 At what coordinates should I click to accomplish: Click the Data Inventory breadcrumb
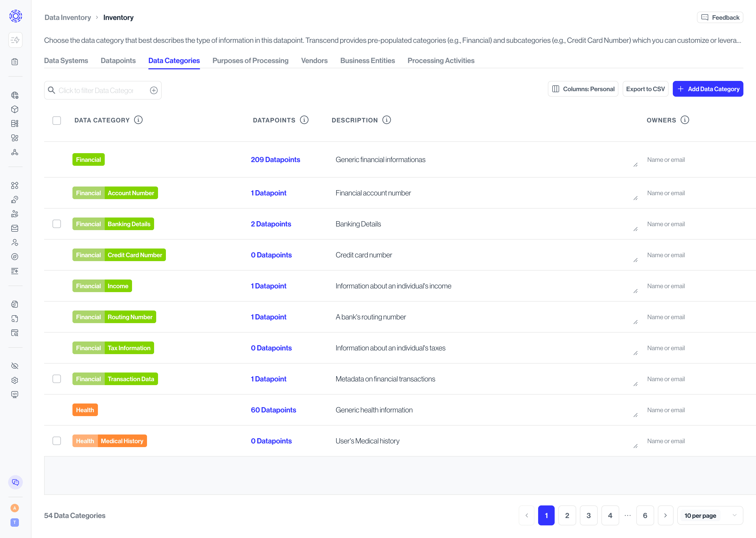(67, 18)
